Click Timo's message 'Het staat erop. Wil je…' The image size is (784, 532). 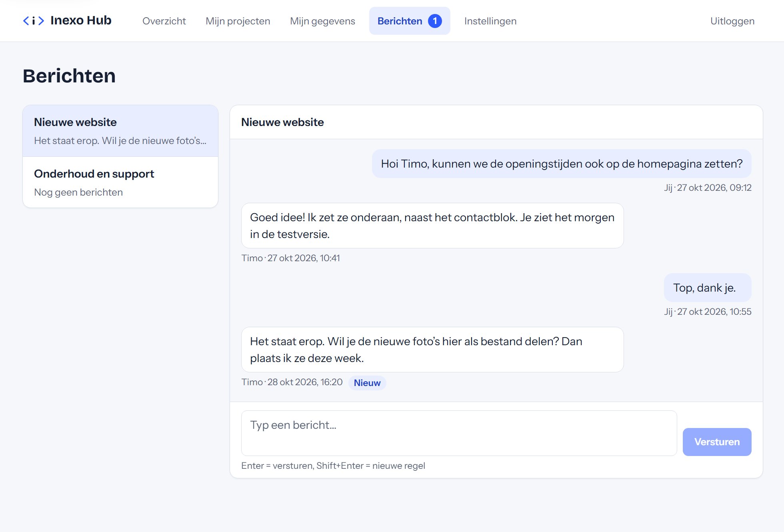tap(432, 350)
